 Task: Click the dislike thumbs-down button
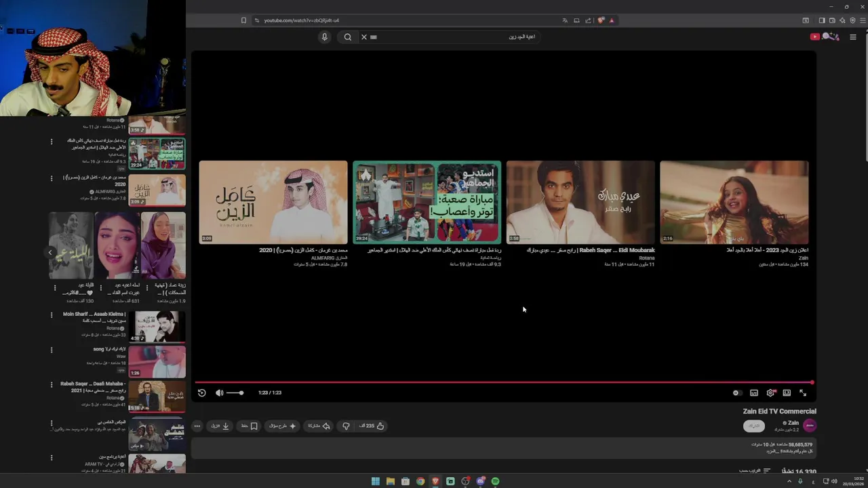[346, 426]
